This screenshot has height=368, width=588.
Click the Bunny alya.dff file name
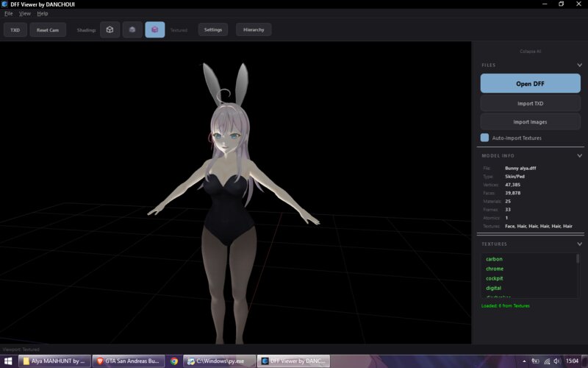(x=520, y=169)
